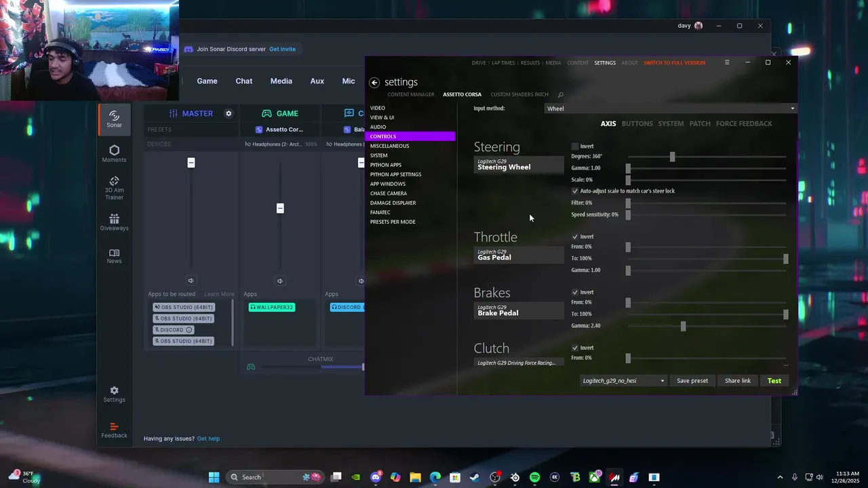Open Sonar in the SteelSeries sidebar
The width and height of the screenshot is (868, 488).
coord(114,119)
